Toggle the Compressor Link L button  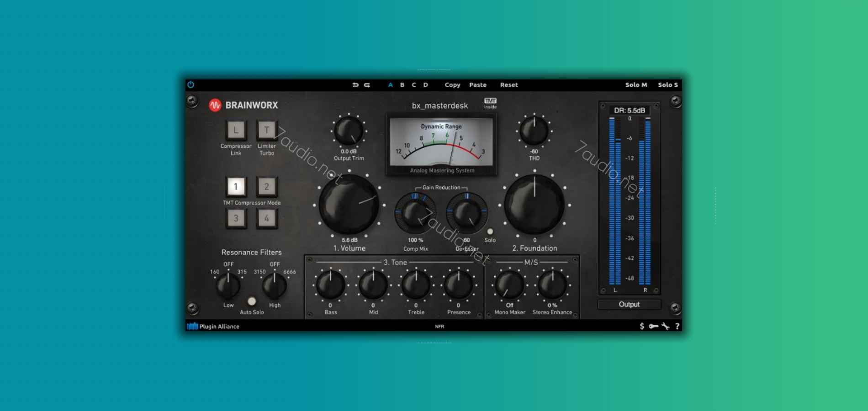(236, 130)
